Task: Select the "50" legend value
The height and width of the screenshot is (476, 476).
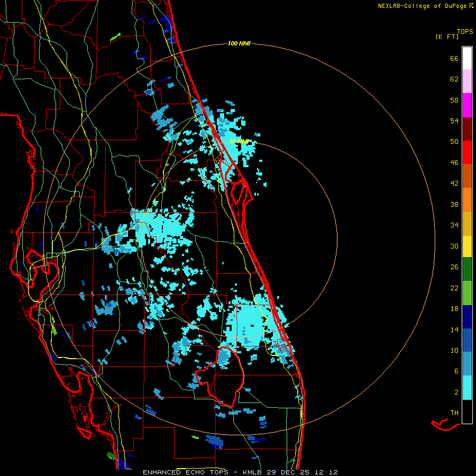Action: coord(454,142)
